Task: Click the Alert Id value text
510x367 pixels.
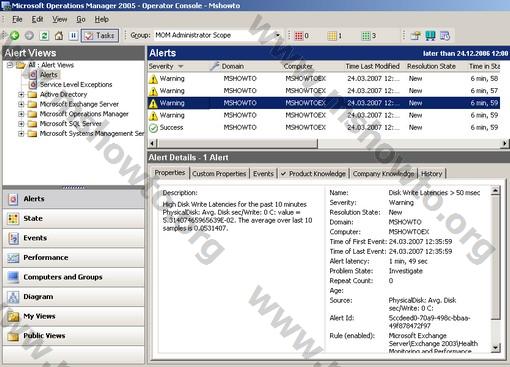Action: pos(429,322)
